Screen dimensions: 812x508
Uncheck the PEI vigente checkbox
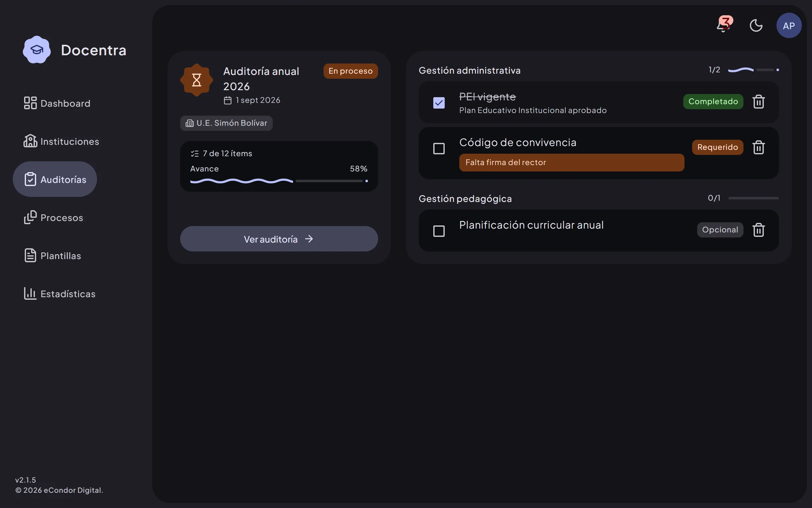(439, 103)
